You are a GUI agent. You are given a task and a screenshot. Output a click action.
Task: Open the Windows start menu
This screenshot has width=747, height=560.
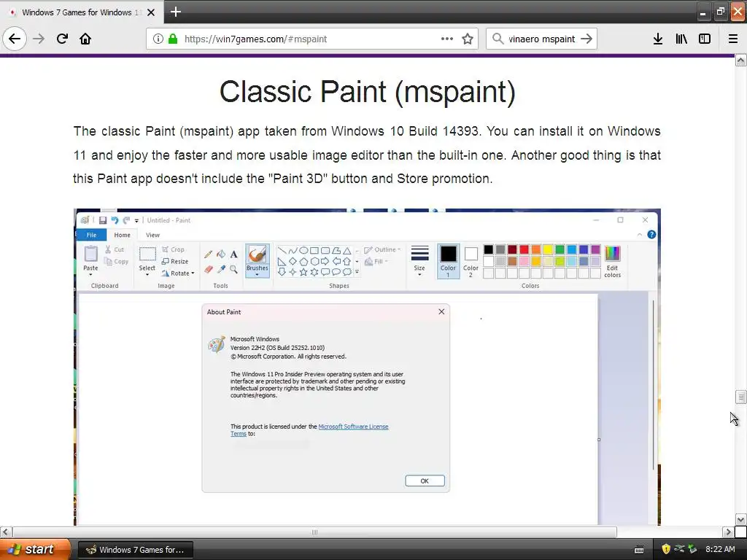[x=35, y=550]
